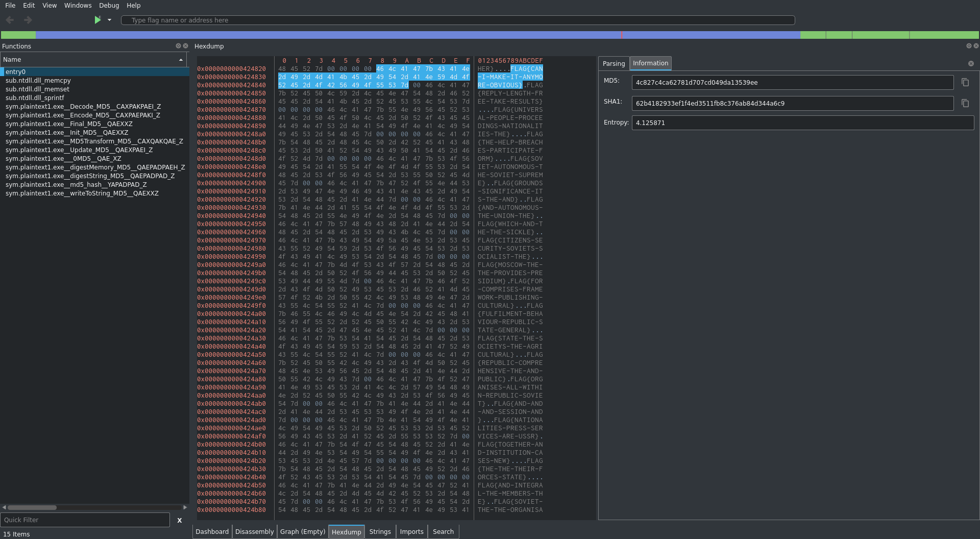Select the MD5Transform_MD5 function
This screenshot has height=539, width=980.
click(x=94, y=141)
